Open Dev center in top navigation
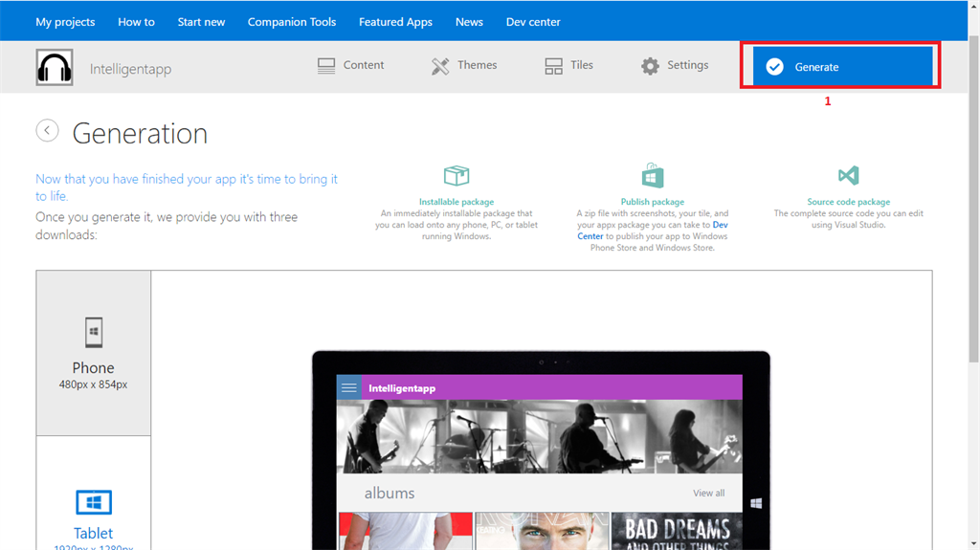Viewport: 980px width, 550px height. [533, 22]
